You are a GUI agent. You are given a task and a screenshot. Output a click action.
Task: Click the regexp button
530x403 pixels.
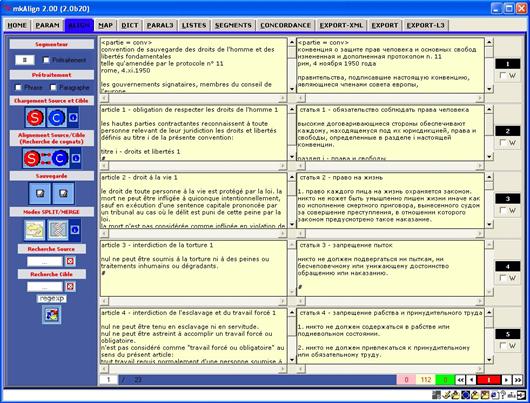click(52, 299)
